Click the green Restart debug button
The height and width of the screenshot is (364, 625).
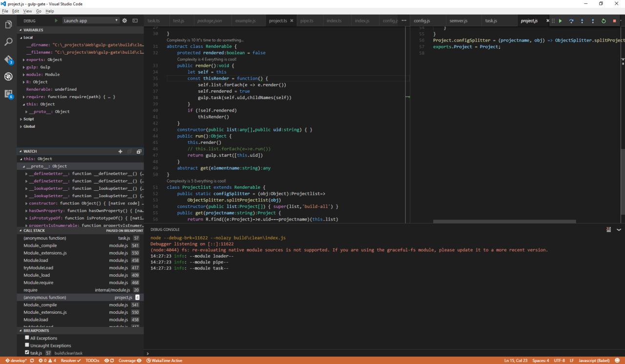coord(604,21)
